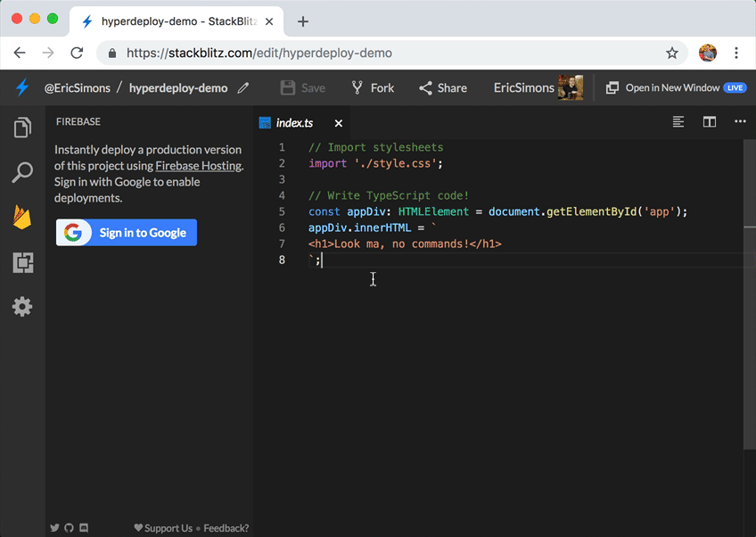Open the Search sidebar icon

22,172
